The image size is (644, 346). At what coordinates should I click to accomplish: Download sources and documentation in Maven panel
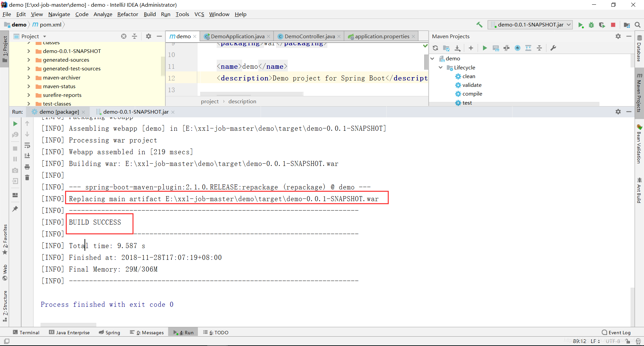pos(458,48)
